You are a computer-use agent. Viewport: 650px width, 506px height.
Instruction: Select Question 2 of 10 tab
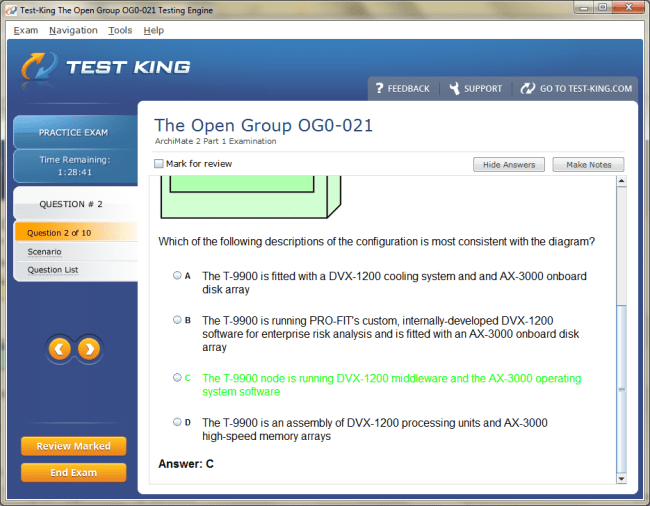(76, 232)
